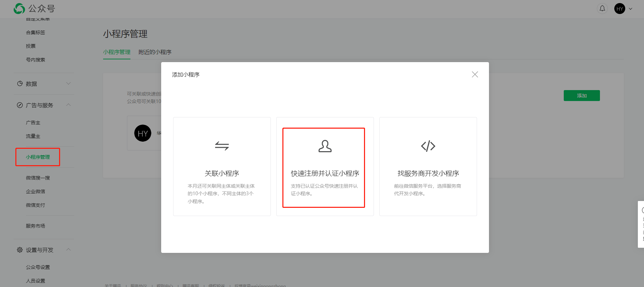Choose 找服务商开发小程序 option
644x287 pixels.
(428, 167)
